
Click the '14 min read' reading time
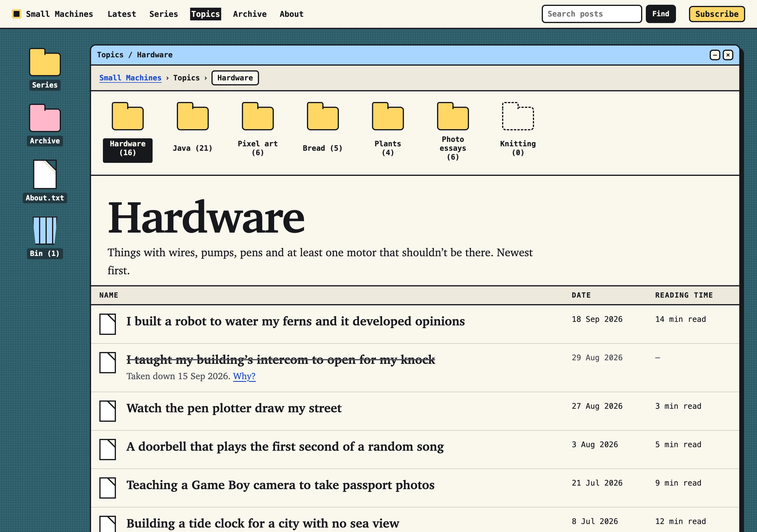[x=680, y=319]
